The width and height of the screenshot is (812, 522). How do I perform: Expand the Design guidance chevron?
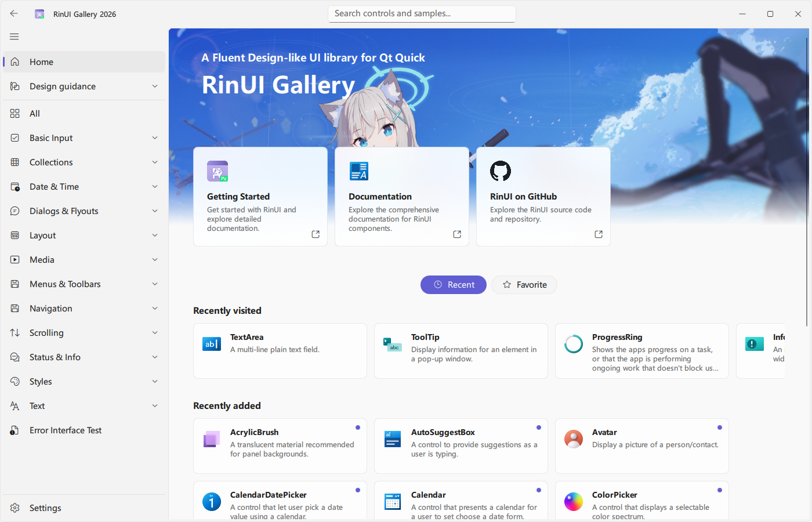[155, 86]
